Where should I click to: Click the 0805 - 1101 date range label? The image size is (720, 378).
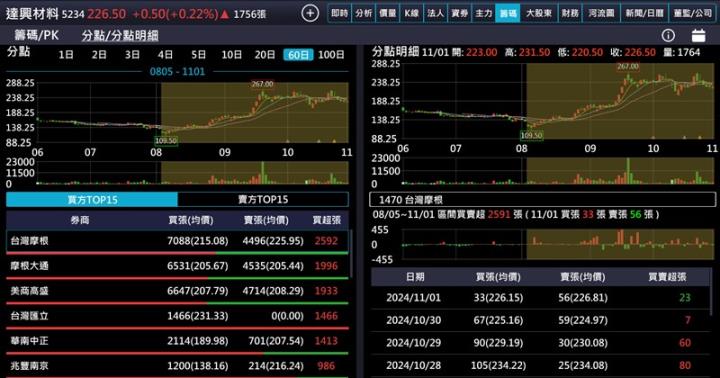177,72
